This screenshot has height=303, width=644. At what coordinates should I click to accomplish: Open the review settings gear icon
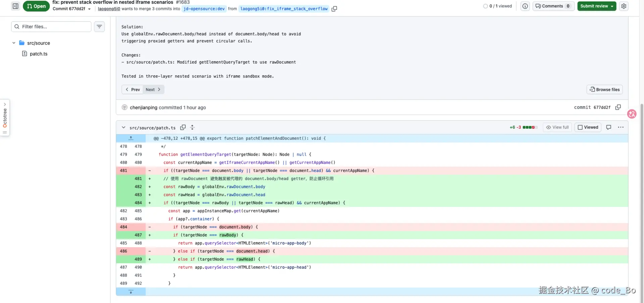624,6
